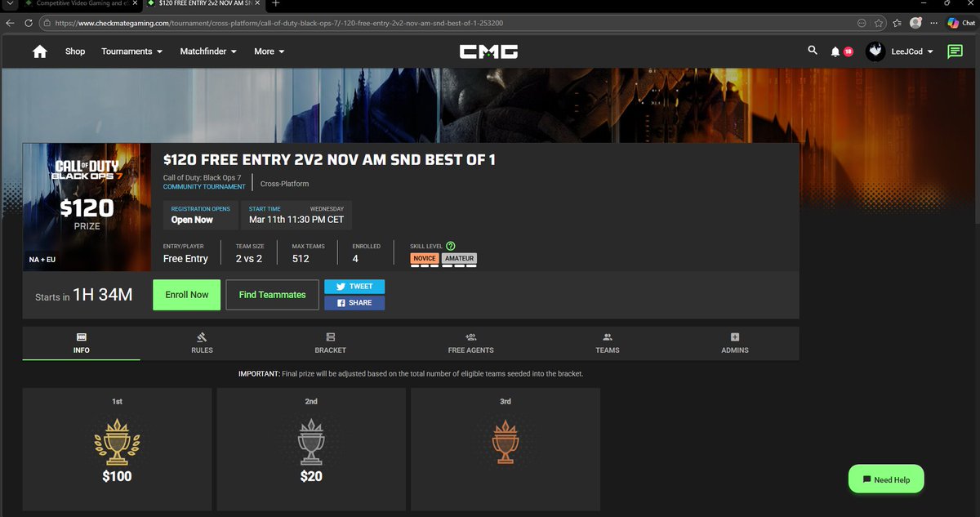Click the gold 1st place trophy
980x517 pixels.
[117, 442]
